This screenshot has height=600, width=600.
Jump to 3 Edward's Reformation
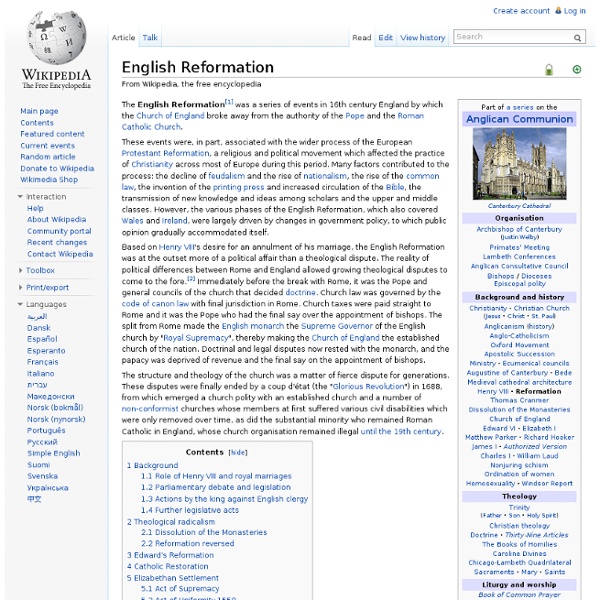click(x=170, y=555)
